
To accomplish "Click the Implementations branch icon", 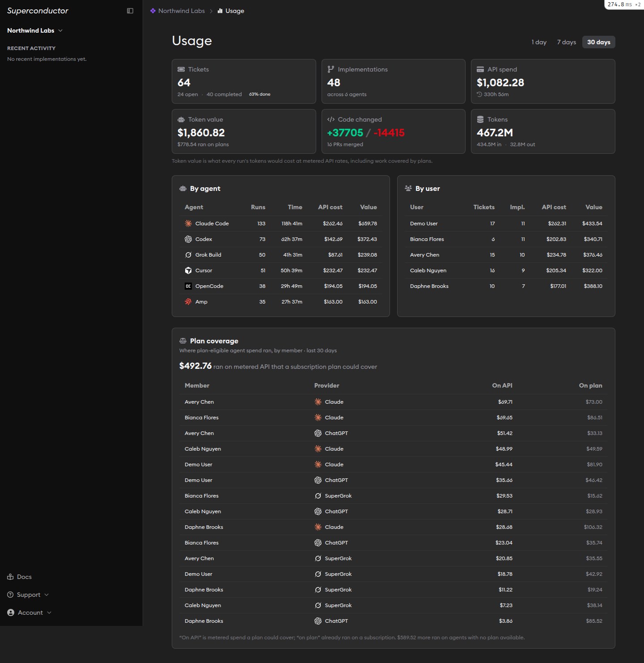I will click(331, 69).
